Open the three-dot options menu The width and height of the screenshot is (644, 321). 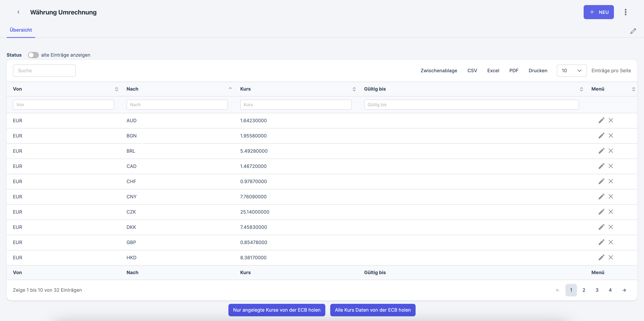pyautogui.click(x=625, y=12)
